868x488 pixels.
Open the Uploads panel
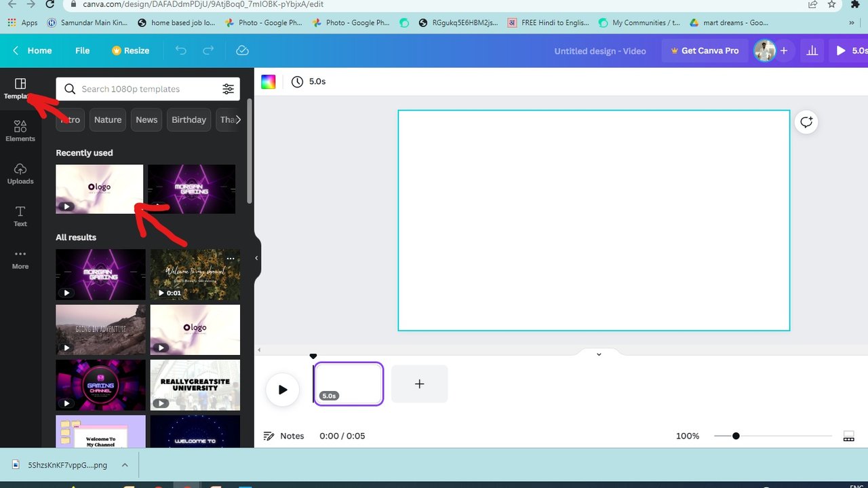[x=20, y=174]
